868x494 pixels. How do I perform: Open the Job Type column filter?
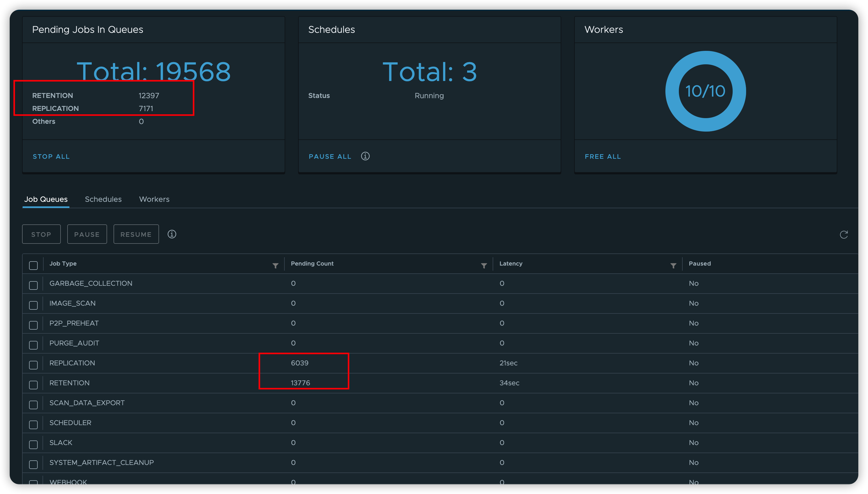click(x=276, y=265)
